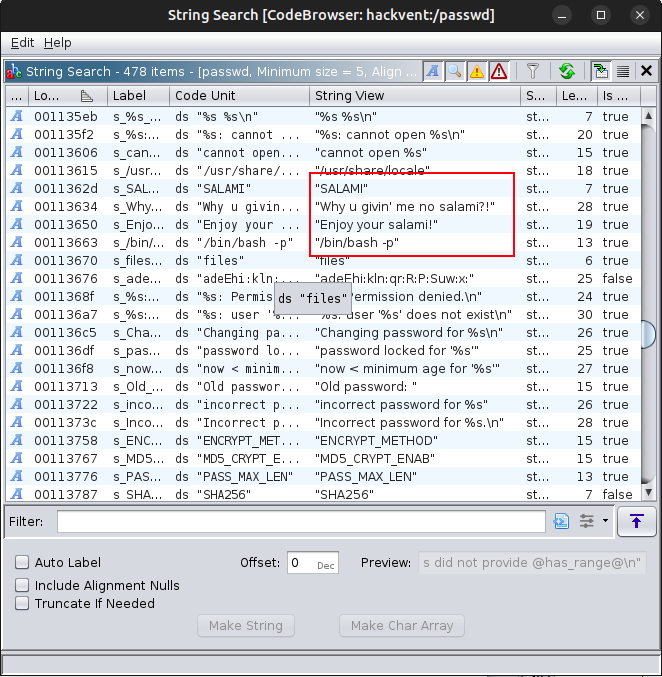Toggle the navigate-on-selection icon in toolbar
The width and height of the screenshot is (662, 677).
(601, 71)
